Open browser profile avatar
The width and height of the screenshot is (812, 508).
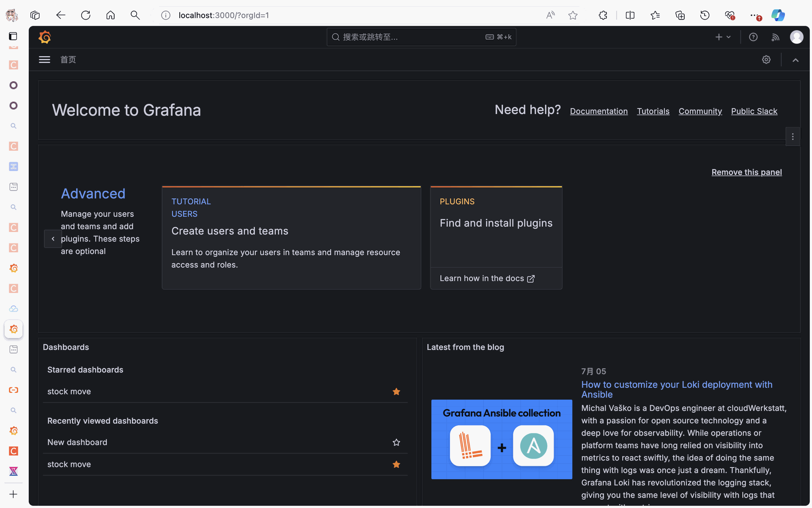click(12, 15)
